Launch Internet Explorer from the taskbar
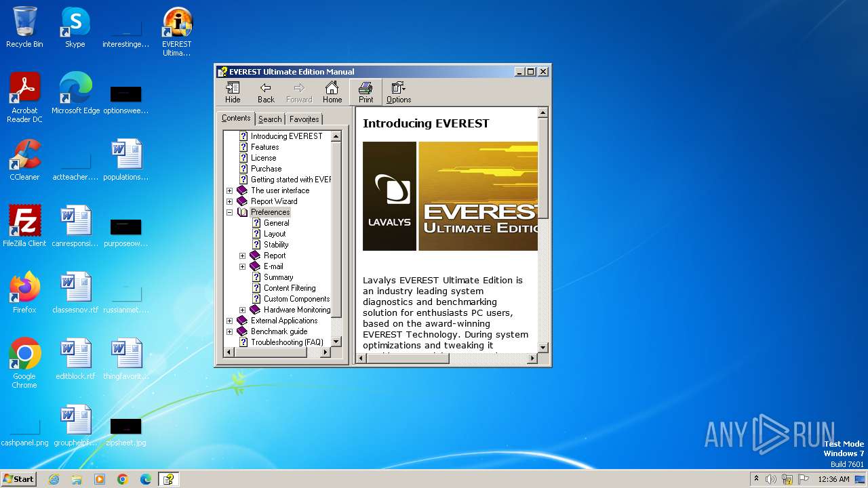Viewport: 868px width, 488px height. [54, 479]
